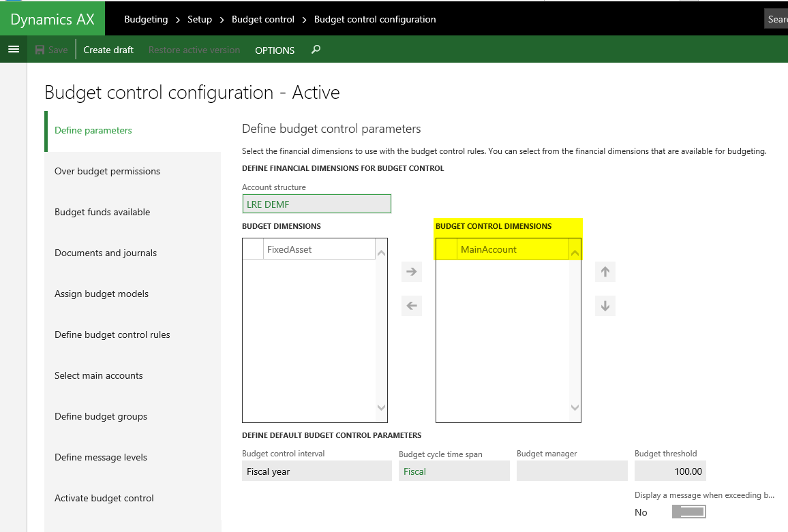Image resolution: width=788 pixels, height=532 pixels.
Task: Select row checkbox beside MainAccount
Action: [x=446, y=249]
